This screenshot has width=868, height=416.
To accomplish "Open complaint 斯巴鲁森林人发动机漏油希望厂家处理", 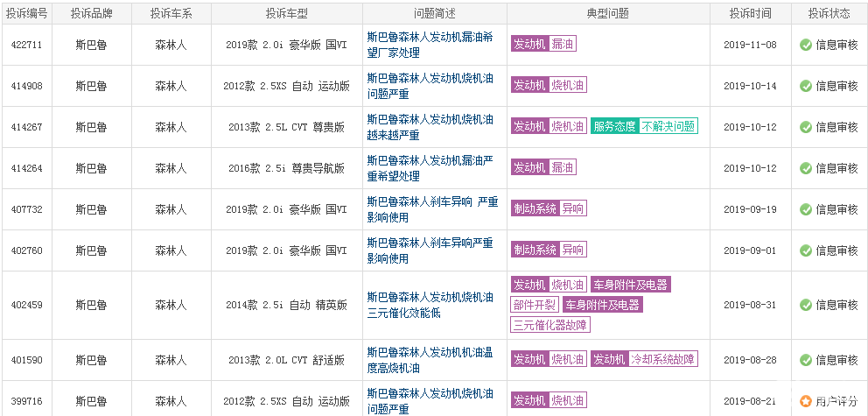I will coord(430,45).
